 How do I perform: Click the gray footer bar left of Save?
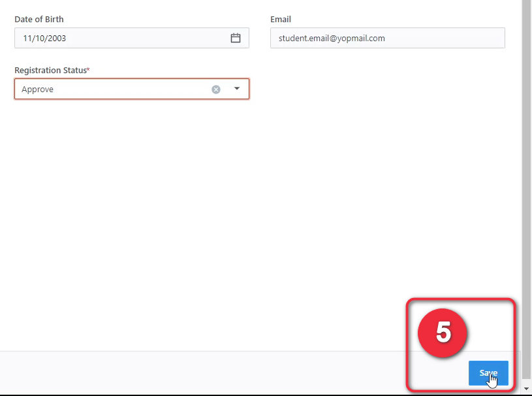pyautogui.click(x=196, y=372)
